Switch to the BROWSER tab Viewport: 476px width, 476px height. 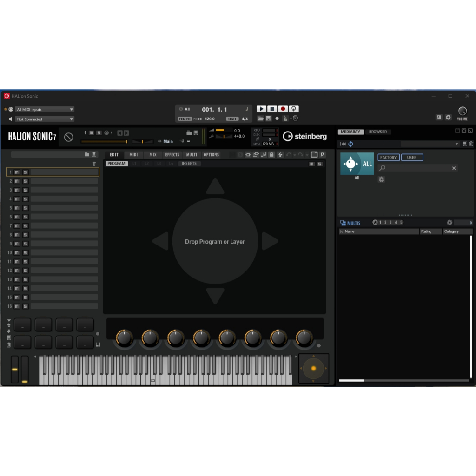coord(377,132)
